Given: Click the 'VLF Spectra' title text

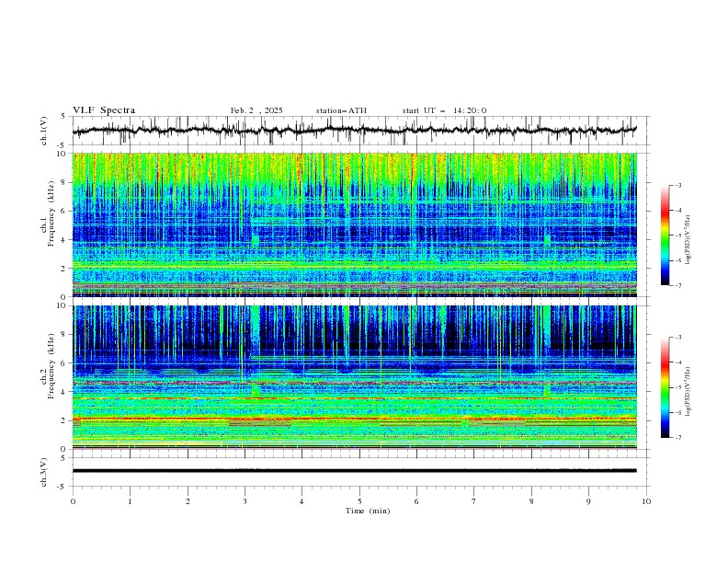Looking at the screenshot, I should [104, 110].
